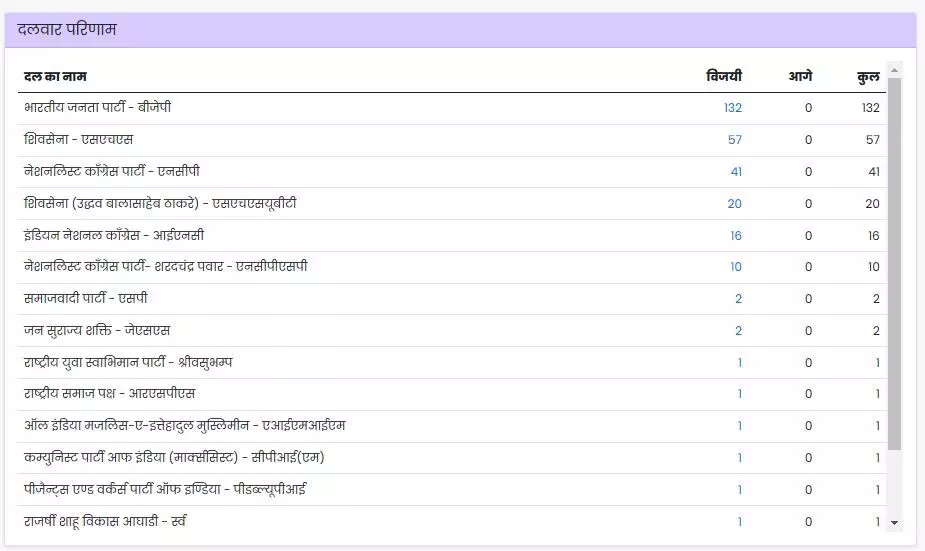Click the आगे value 0 for समाजवादी पार्टी
This screenshot has width=925, height=551.
[x=808, y=299]
